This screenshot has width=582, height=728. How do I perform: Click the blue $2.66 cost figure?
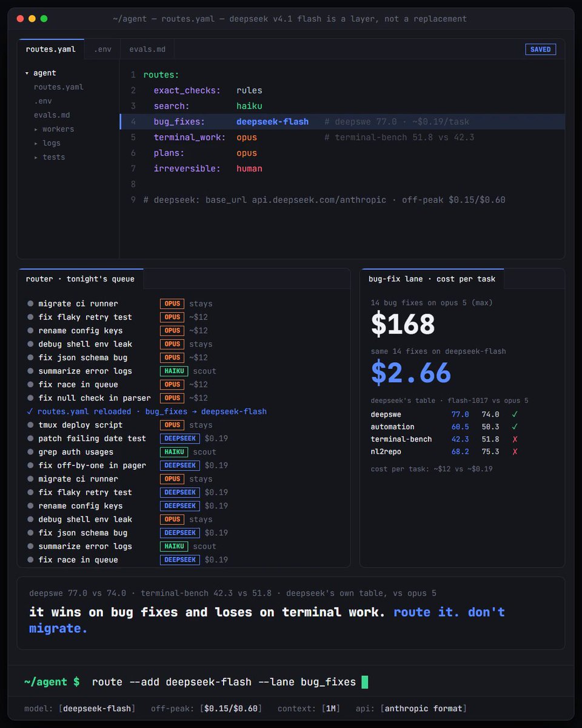tap(411, 373)
